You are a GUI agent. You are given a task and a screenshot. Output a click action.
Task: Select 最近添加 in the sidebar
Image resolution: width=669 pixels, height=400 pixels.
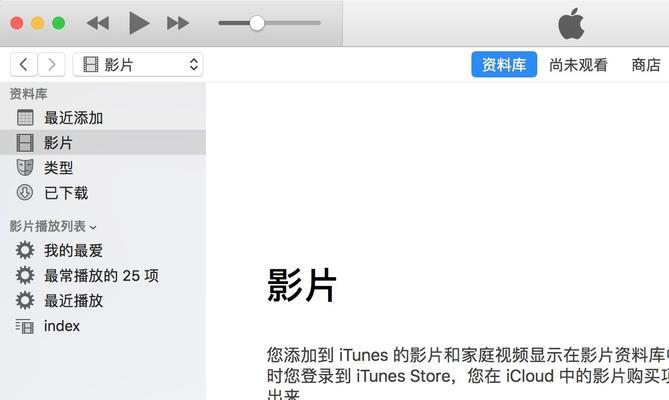click(x=102, y=118)
